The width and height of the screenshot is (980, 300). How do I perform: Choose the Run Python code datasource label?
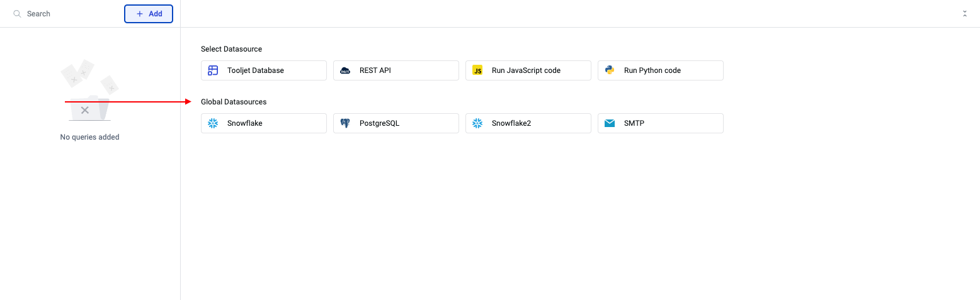652,70
